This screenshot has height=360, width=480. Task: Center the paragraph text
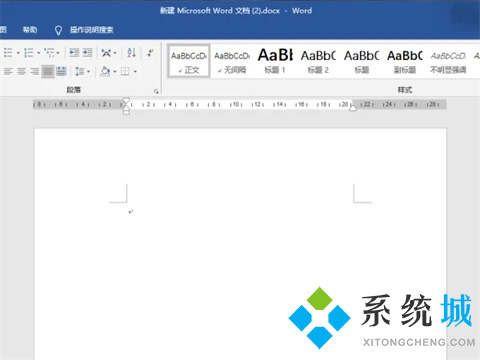click(x=21, y=71)
